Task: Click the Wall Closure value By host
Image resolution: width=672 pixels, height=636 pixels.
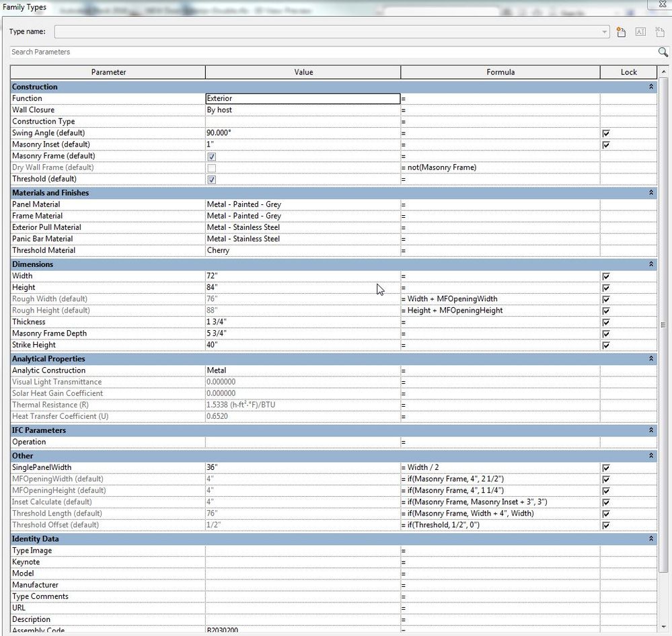Action: coord(303,110)
